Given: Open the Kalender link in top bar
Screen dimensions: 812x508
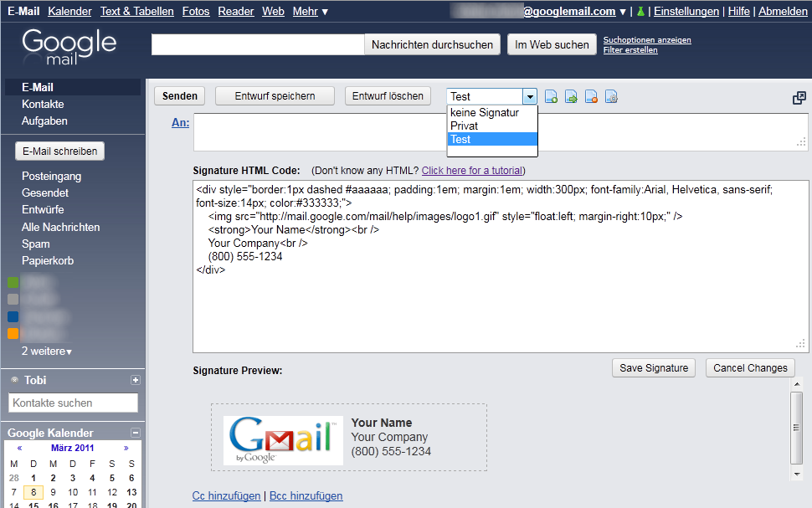Looking at the screenshot, I should pyautogui.click(x=70, y=12).
